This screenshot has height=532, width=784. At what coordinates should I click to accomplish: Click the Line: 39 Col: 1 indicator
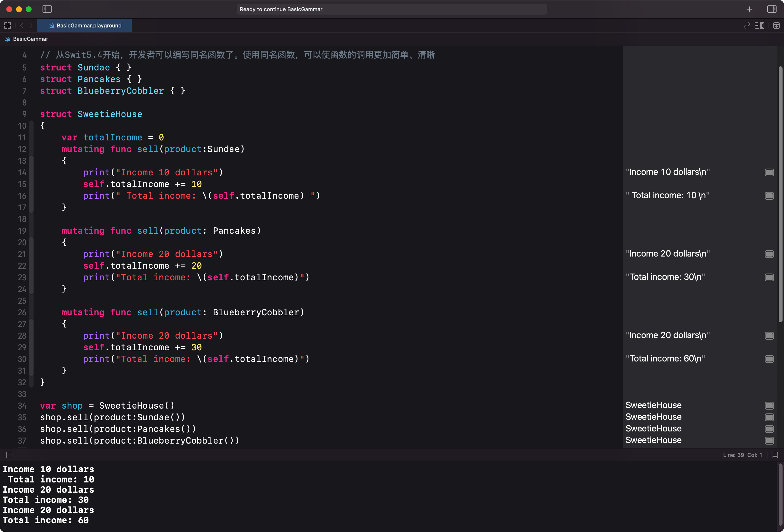742,455
